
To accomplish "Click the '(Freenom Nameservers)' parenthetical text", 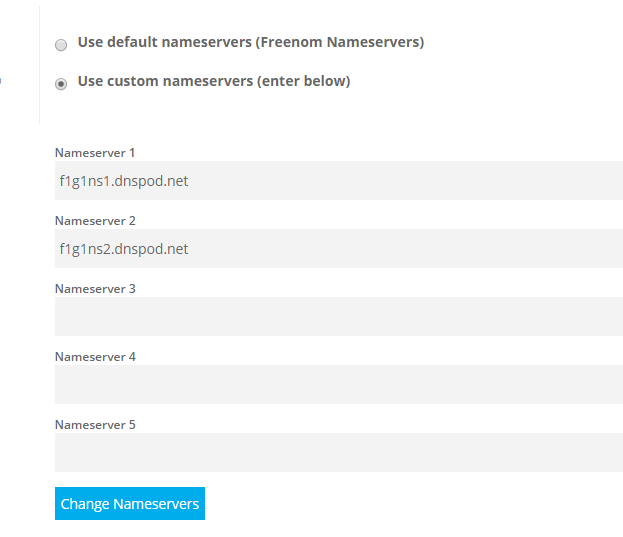I will 340,42.
